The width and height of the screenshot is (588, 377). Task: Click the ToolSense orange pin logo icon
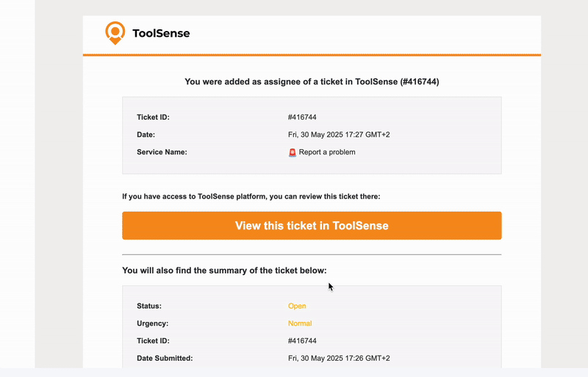(x=115, y=32)
